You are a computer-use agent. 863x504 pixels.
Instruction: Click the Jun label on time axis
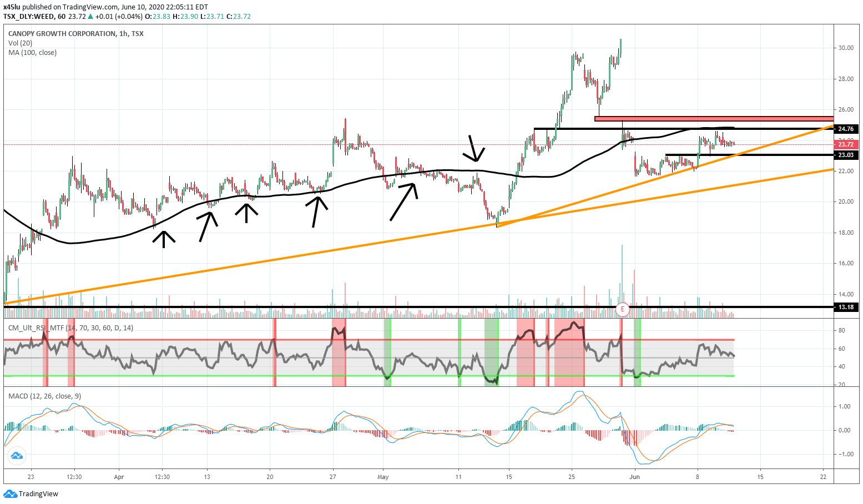(x=635, y=477)
